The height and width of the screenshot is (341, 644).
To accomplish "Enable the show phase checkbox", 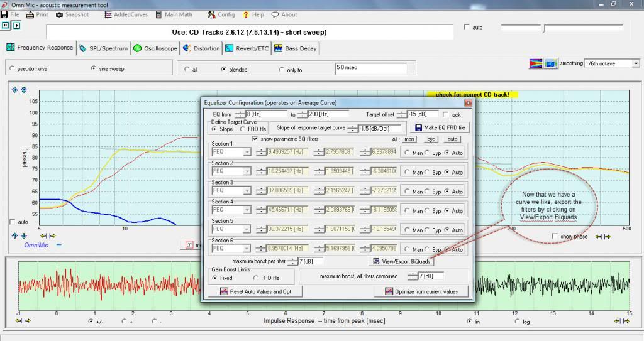I will (x=555, y=236).
